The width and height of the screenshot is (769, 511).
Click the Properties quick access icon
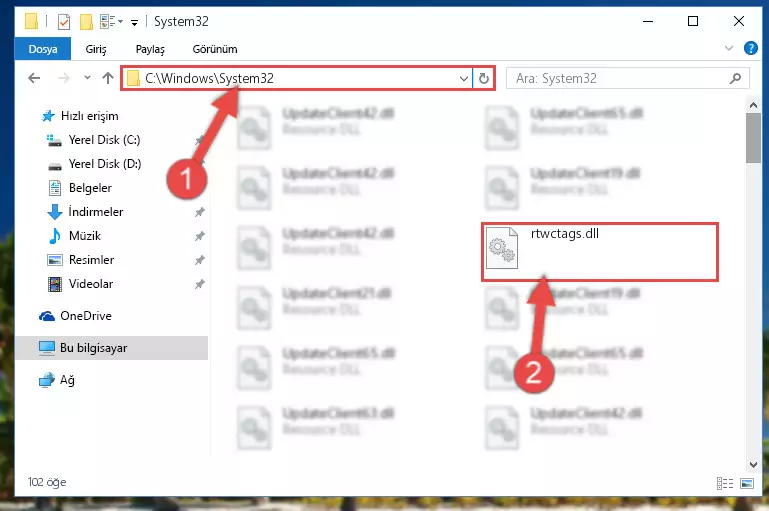tap(64, 22)
